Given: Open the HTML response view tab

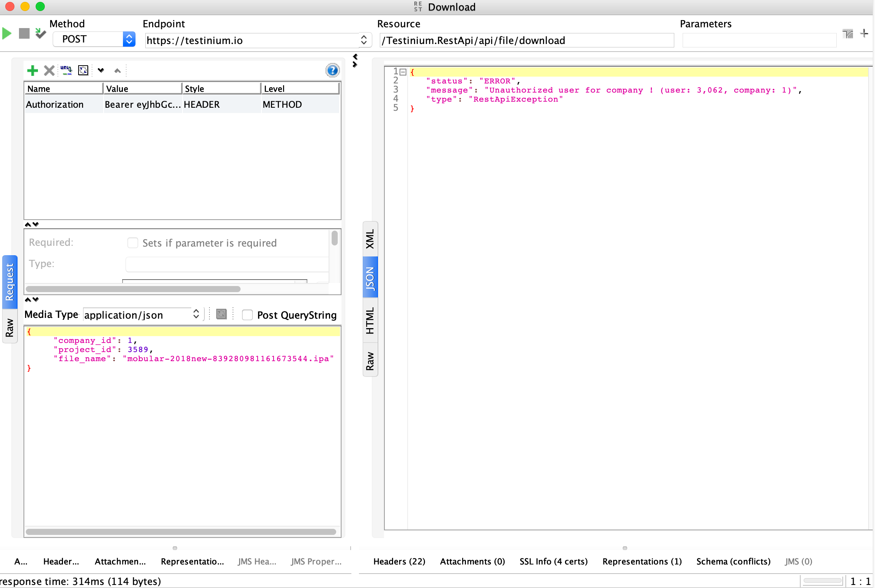Looking at the screenshot, I should click(370, 321).
